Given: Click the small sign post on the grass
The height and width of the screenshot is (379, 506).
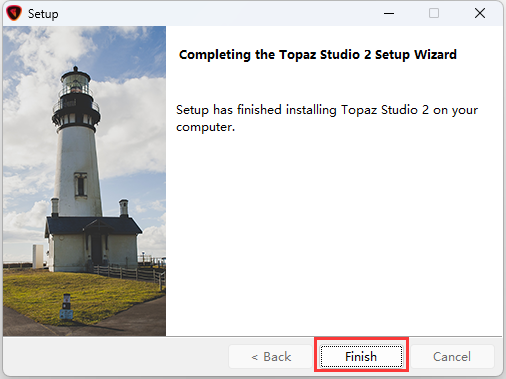Looking at the screenshot, I should [66, 307].
